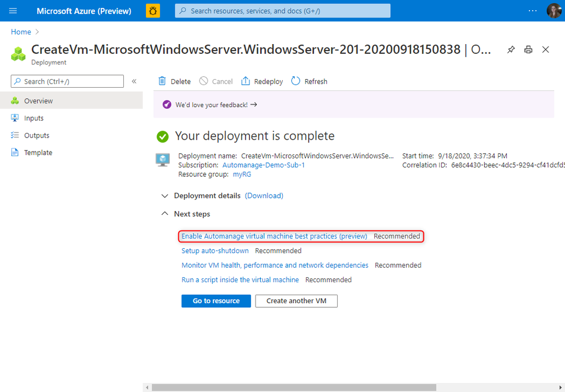Click the Outputs list icon
Screen dimensions: 565x392
(15, 135)
